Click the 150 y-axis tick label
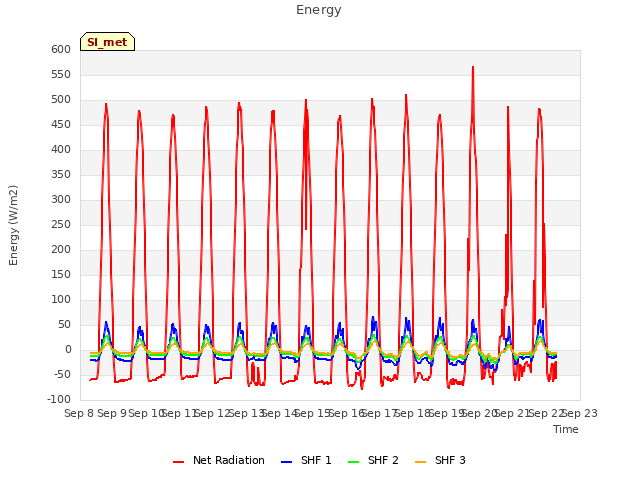 point(61,274)
